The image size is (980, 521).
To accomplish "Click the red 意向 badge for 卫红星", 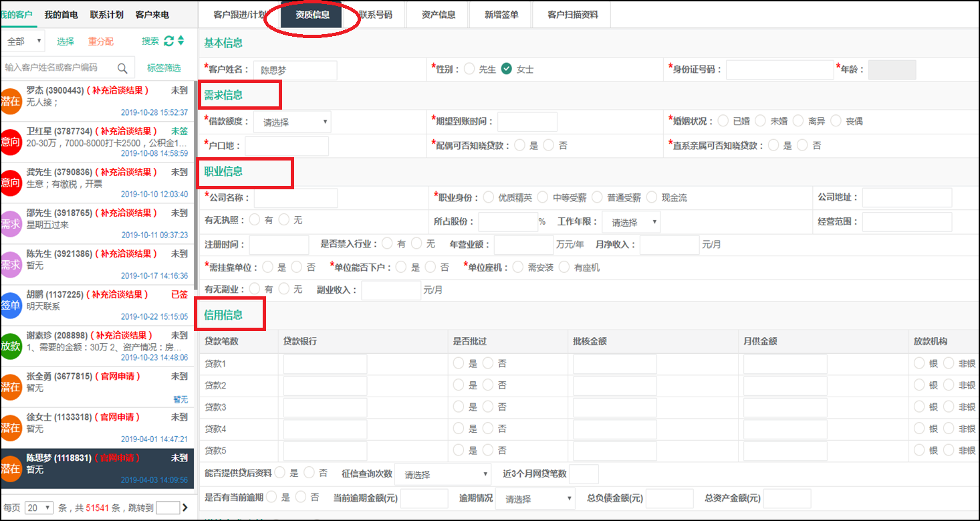I will 11,142.
